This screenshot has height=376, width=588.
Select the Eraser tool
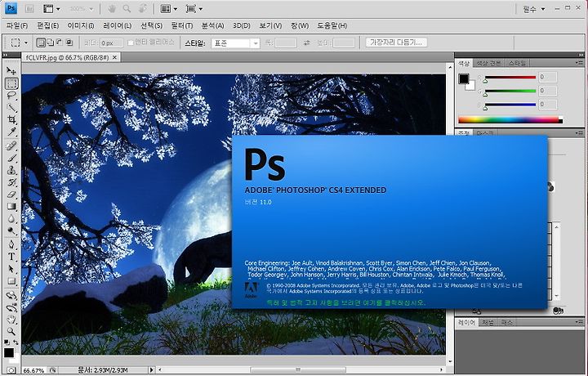tap(11, 195)
